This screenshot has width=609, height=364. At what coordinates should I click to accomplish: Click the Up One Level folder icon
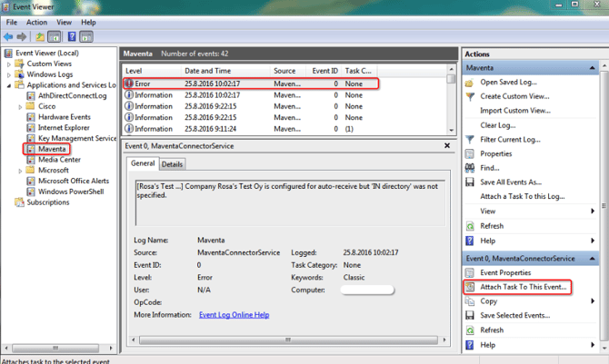pyautogui.click(x=40, y=37)
